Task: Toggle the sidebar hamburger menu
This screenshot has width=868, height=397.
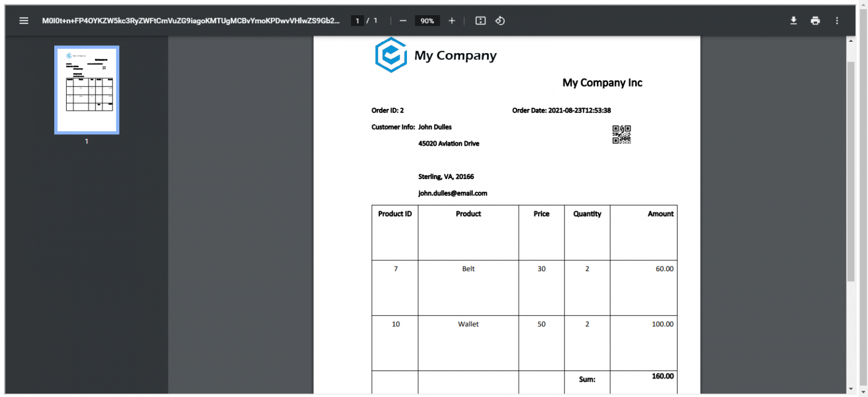Action: click(x=24, y=21)
